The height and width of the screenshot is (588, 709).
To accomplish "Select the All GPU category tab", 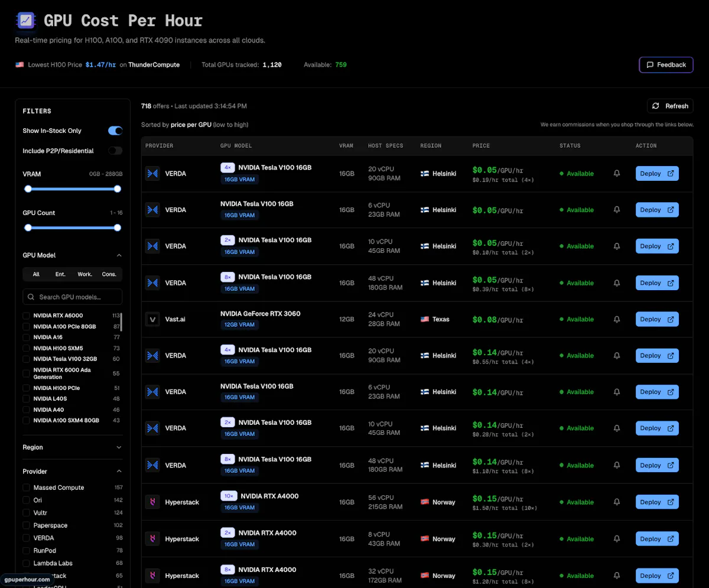I will click(36, 274).
